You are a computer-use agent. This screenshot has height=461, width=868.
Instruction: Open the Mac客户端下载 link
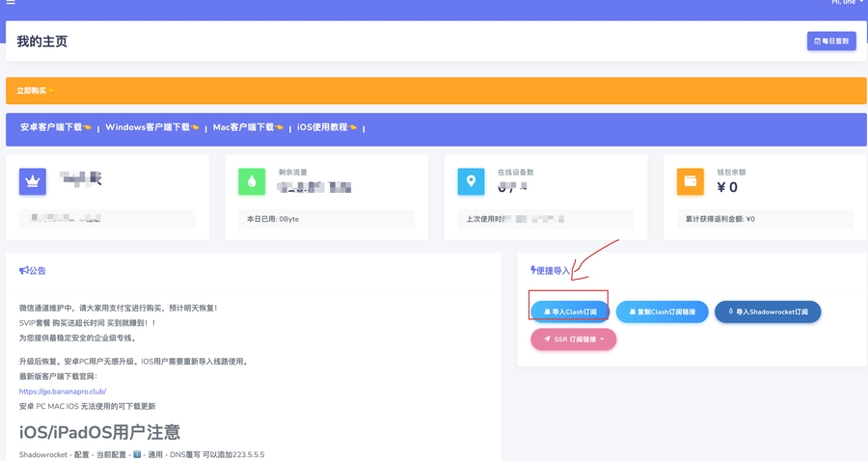[248, 127]
